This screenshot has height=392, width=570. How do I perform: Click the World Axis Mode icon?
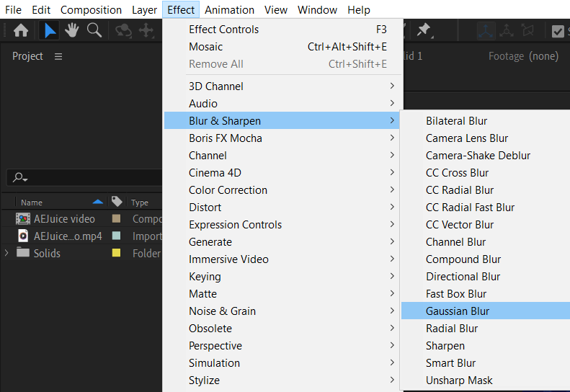pyautogui.click(x=507, y=31)
